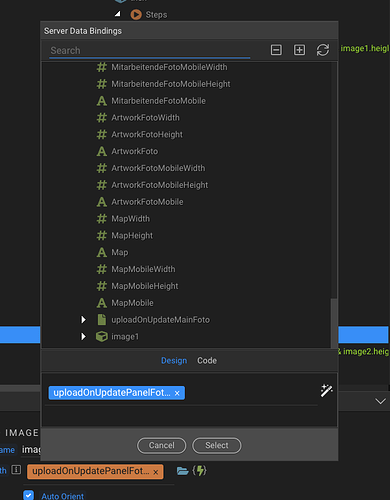Screen dimensions: 390x500
Task: Click the number icon beside MitarbeitendeFotoMobileWidth
Action: [x=102, y=67]
